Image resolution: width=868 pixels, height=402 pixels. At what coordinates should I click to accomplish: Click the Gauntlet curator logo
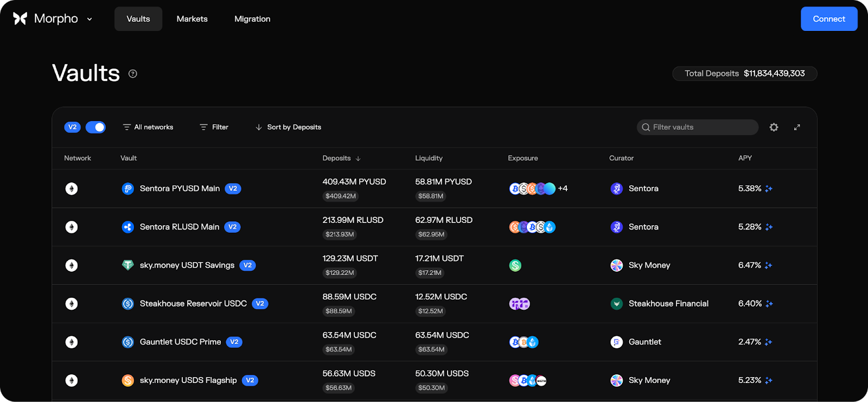click(617, 342)
